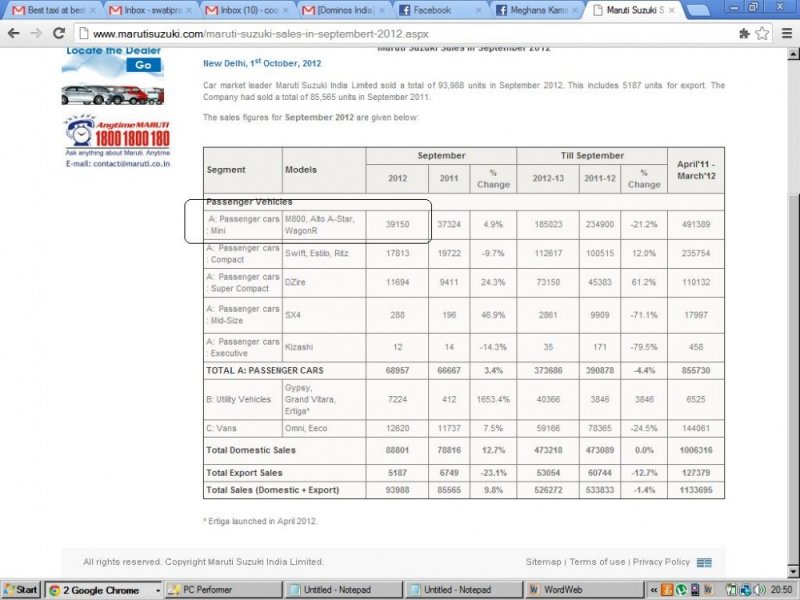Open the extensions puzzle icon
800x600 pixels.
(x=744, y=34)
